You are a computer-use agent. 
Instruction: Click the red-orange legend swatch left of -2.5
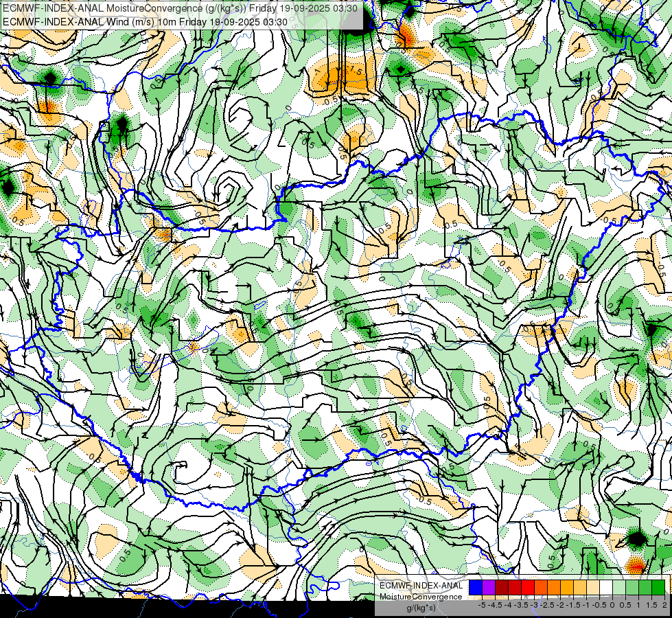[x=541, y=587]
